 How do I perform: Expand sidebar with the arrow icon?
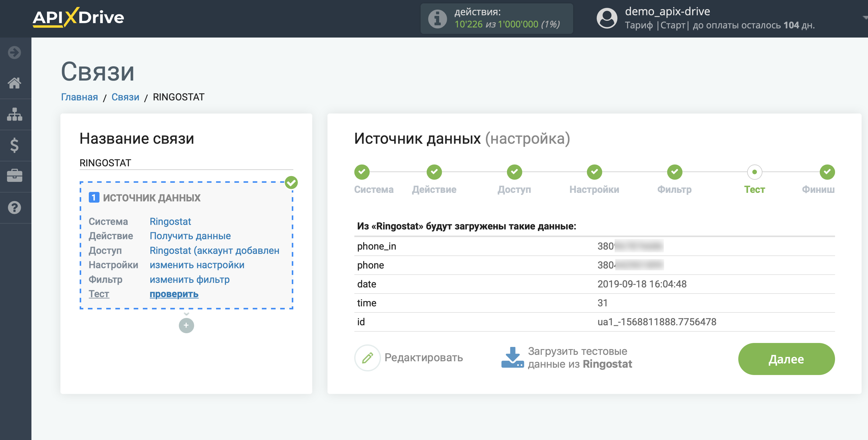click(x=14, y=52)
